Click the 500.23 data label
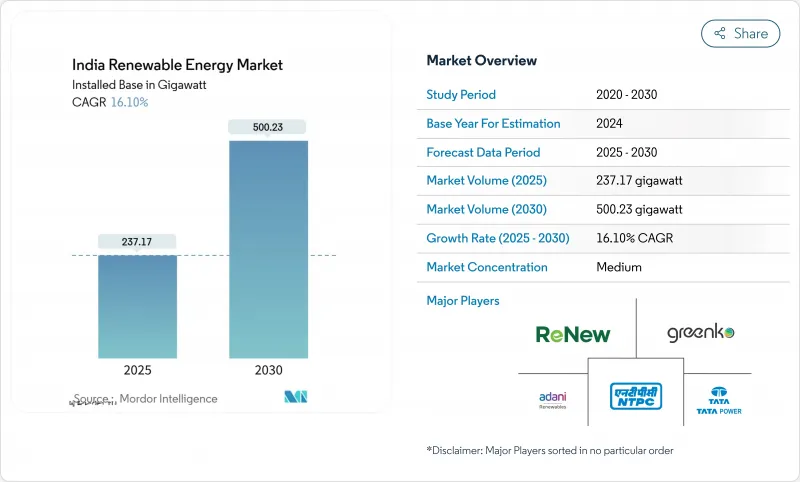The image size is (800, 482). point(268,126)
